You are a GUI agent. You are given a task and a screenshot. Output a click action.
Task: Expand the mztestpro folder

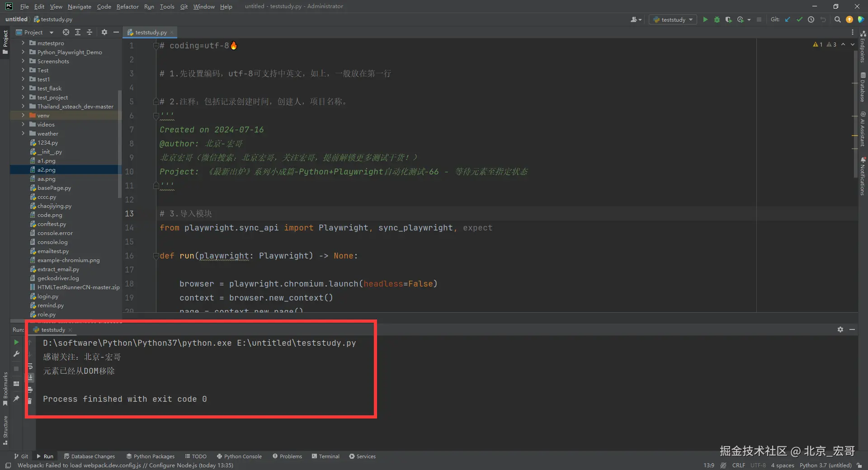(23, 43)
